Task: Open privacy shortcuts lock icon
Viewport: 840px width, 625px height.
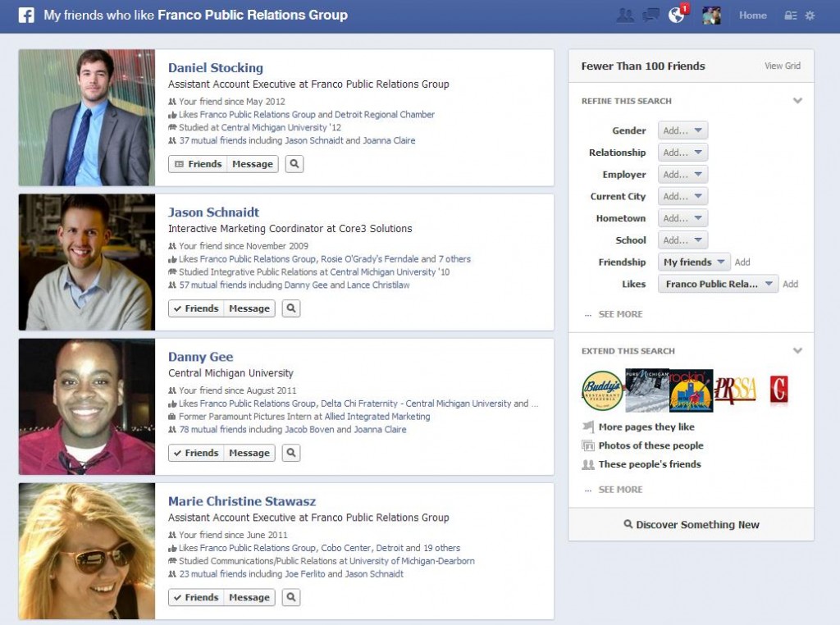Action: click(x=791, y=16)
